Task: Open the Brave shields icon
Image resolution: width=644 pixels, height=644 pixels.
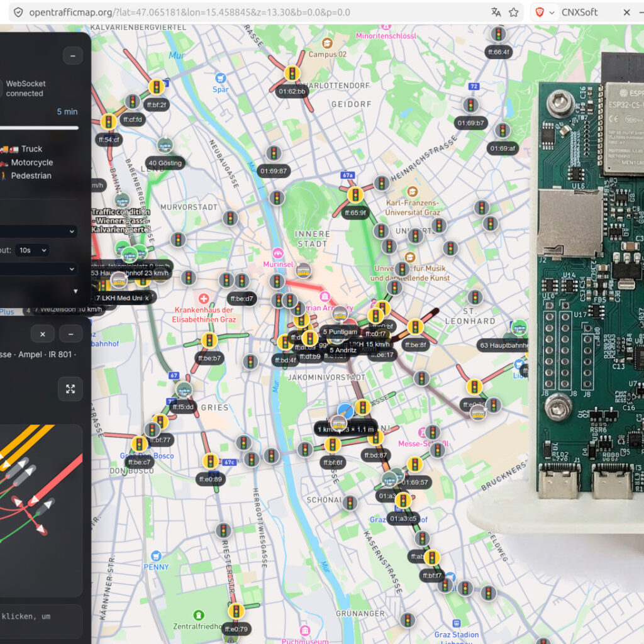Action: pyautogui.click(x=540, y=13)
